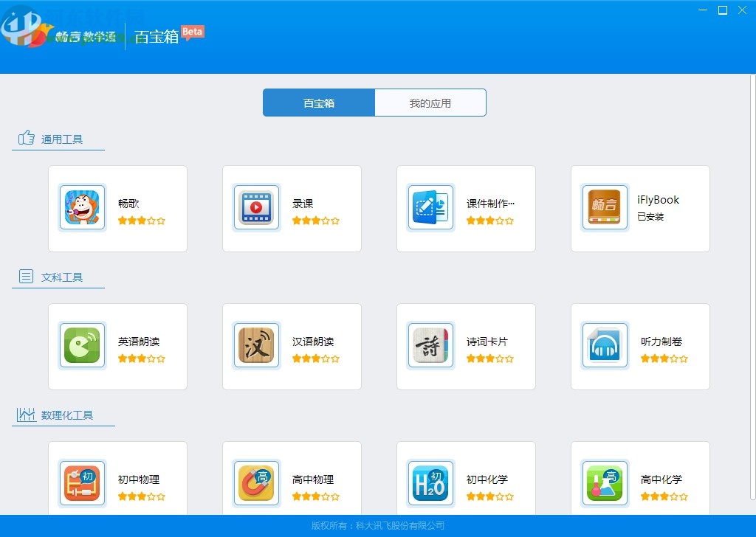This screenshot has height=537, width=756.
Task: Click the star rating under 高中物理
Action: click(x=316, y=496)
